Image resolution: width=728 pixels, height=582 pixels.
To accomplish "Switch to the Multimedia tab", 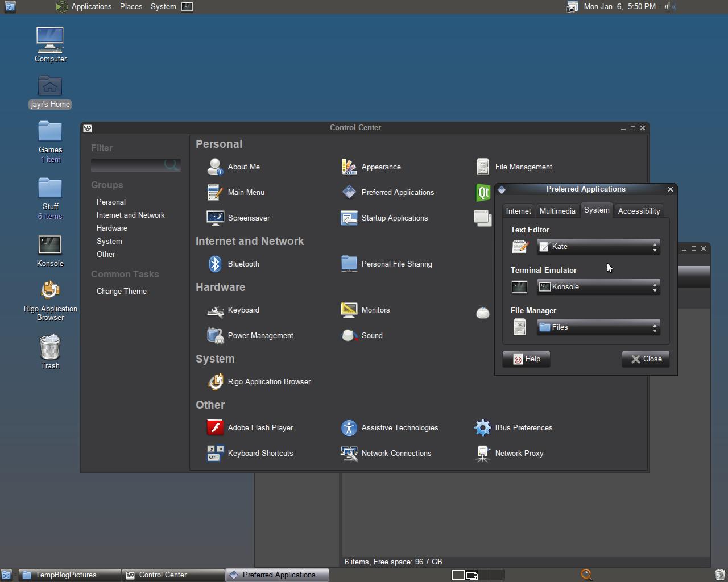I will point(557,211).
